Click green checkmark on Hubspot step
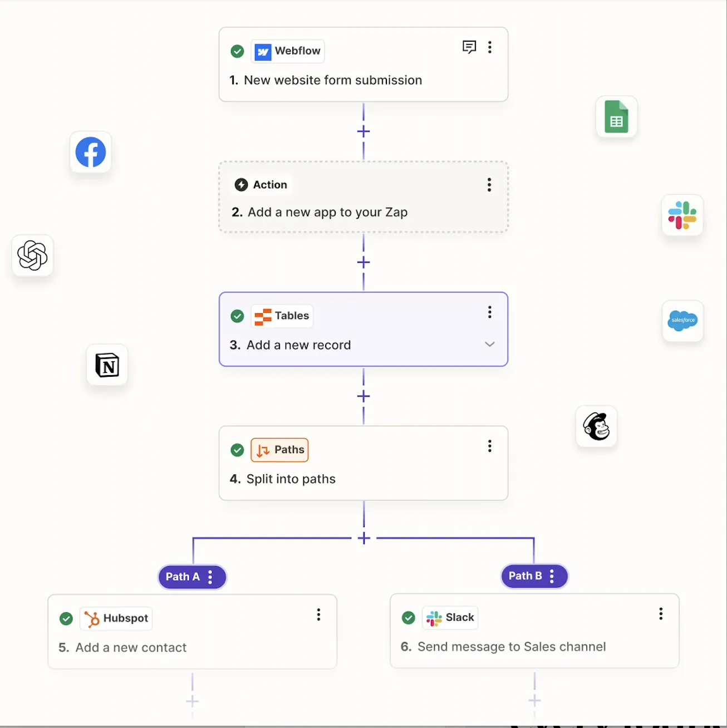 pos(66,618)
